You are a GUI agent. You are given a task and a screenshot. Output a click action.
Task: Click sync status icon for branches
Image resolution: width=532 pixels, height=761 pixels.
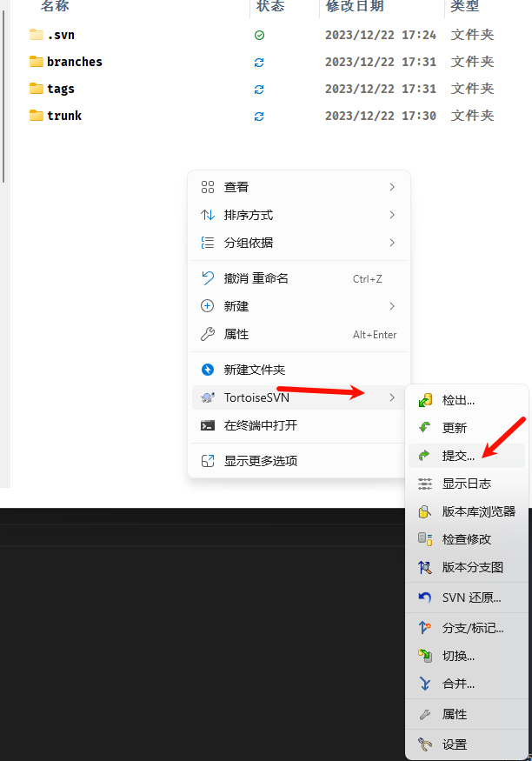click(x=259, y=62)
